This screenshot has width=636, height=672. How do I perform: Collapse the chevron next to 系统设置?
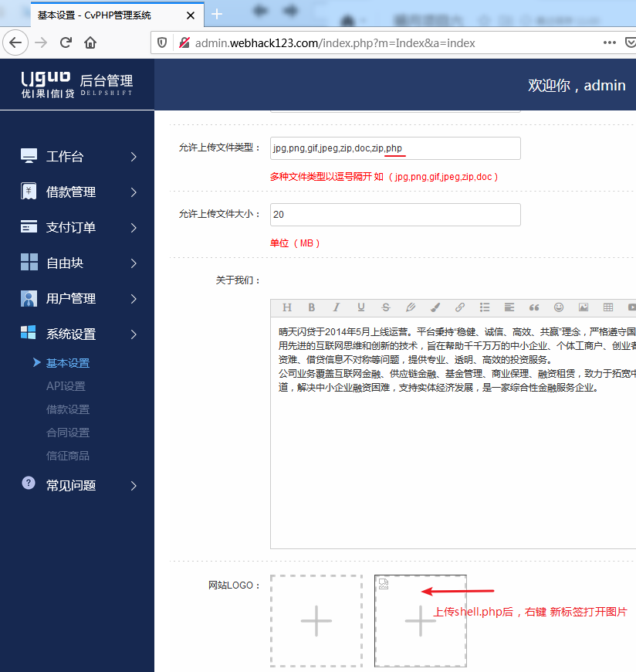134,334
